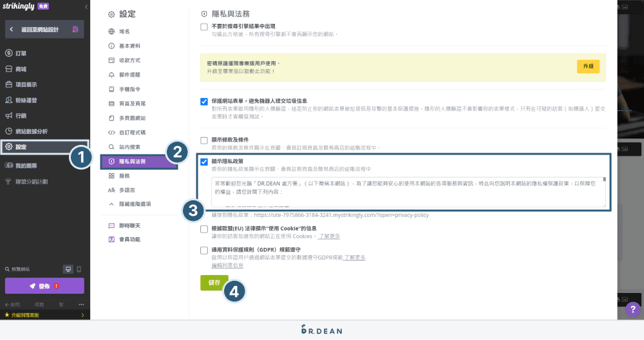Enable the GDPR compliance checkbox
Screen dimensions: 644x340
click(x=204, y=250)
